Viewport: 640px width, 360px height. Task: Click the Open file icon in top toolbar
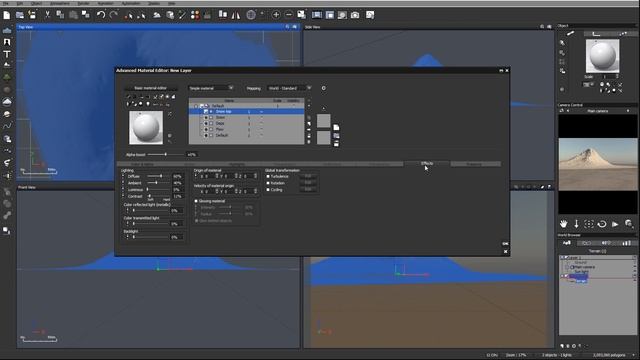tap(19, 15)
